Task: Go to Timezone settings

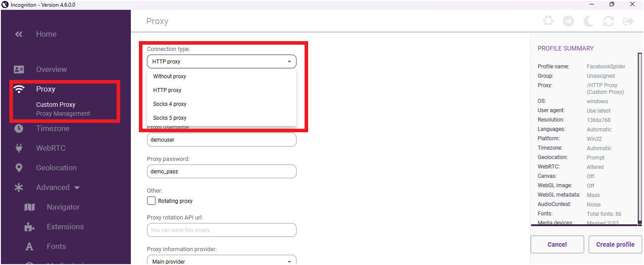Action: tap(53, 128)
